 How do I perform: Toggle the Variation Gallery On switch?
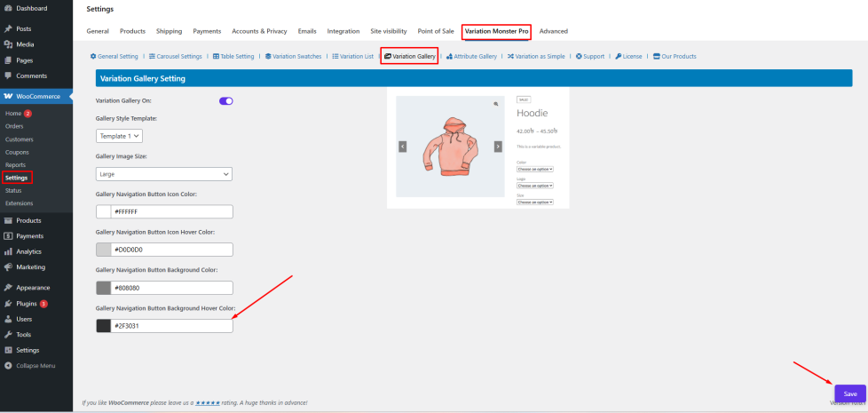pos(225,101)
